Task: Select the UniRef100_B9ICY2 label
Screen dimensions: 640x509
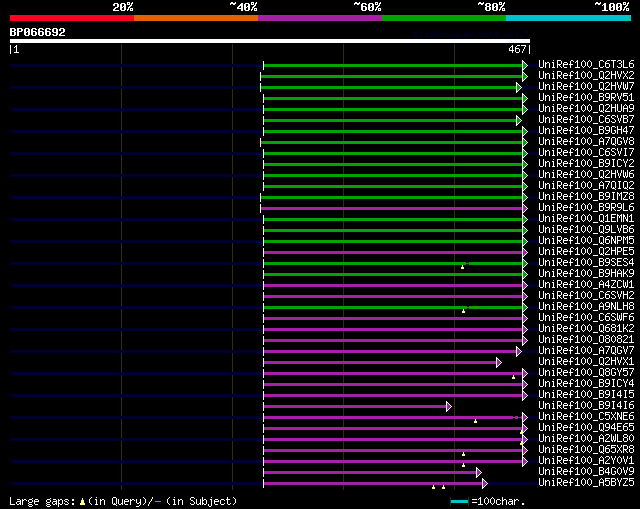Action: (x=586, y=164)
